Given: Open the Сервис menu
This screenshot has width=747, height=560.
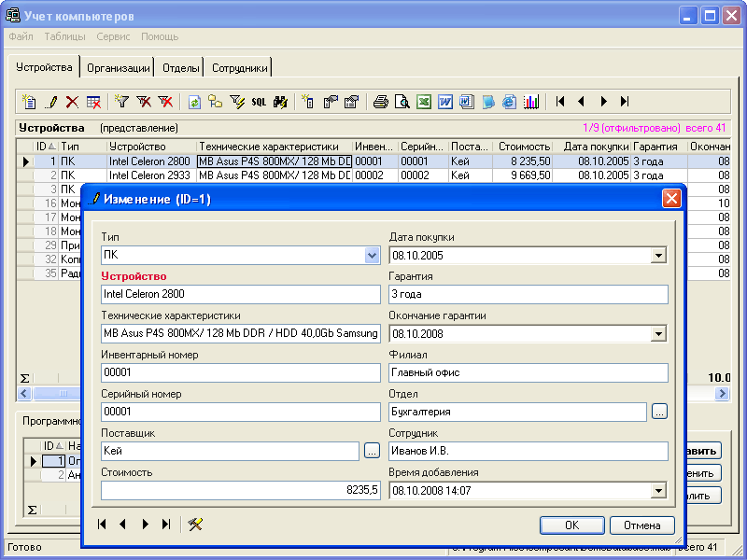Looking at the screenshot, I should [113, 36].
